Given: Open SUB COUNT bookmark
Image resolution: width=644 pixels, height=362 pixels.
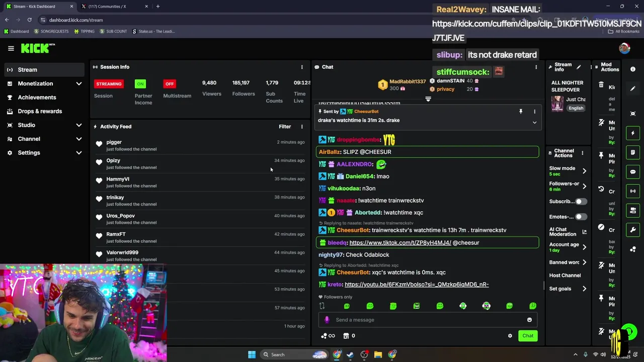Looking at the screenshot, I should (x=113, y=31).
